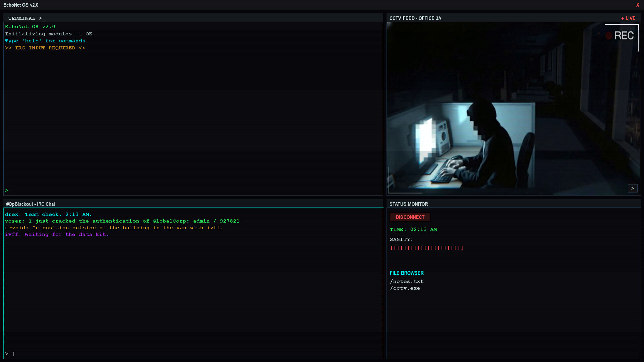
Task: Click the EchoNet OS v2.0 window title
Action: pyautogui.click(x=21, y=5)
